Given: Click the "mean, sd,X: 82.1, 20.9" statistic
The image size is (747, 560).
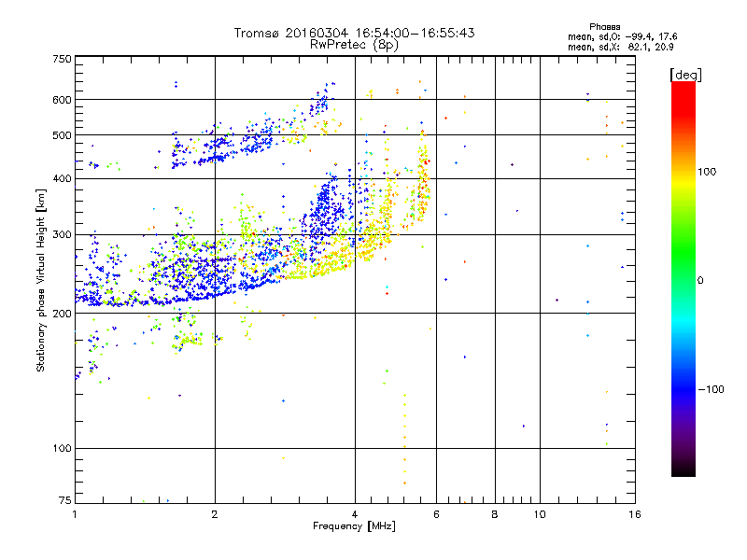Looking at the screenshot, I should (620, 47).
